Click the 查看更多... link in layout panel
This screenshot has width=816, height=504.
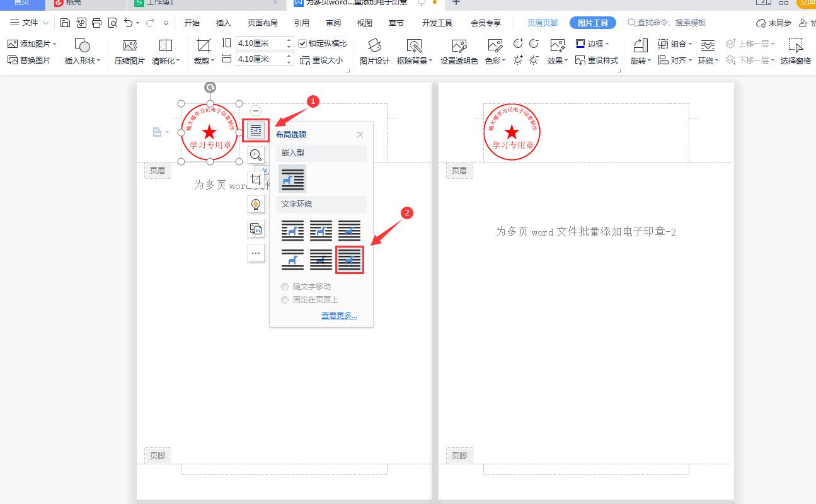pos(339,316)
